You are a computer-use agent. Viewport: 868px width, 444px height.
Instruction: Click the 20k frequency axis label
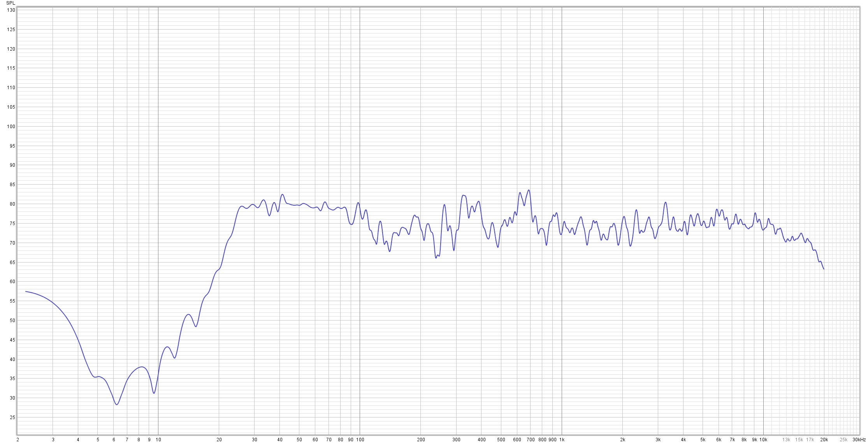[x=824, y=440]
